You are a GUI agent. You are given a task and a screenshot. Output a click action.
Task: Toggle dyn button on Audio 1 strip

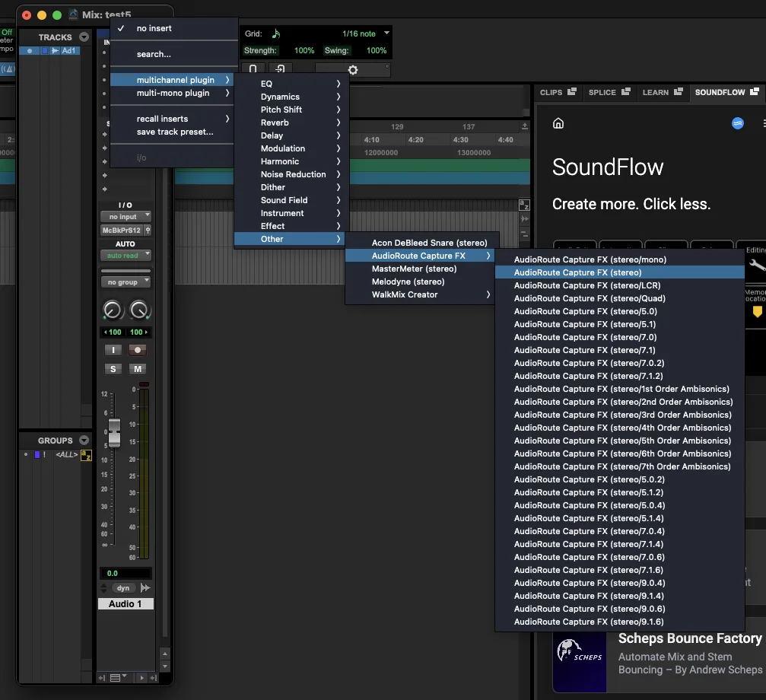123,587
